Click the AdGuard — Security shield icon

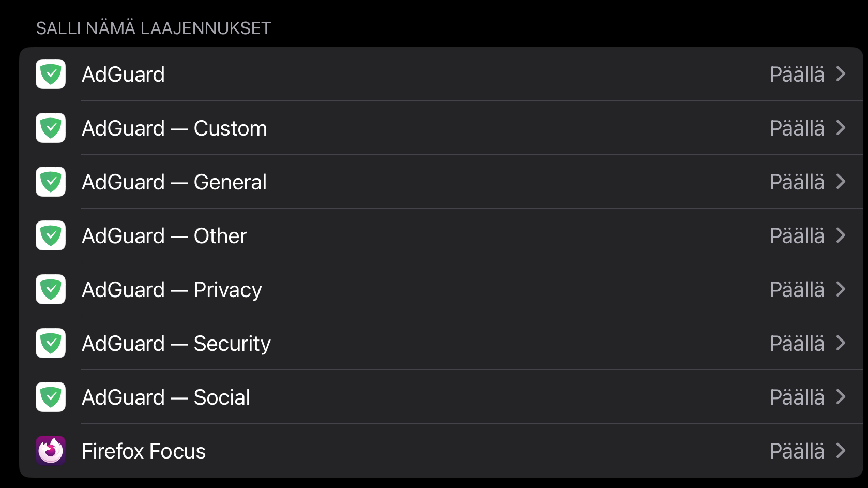pos(51,343)
